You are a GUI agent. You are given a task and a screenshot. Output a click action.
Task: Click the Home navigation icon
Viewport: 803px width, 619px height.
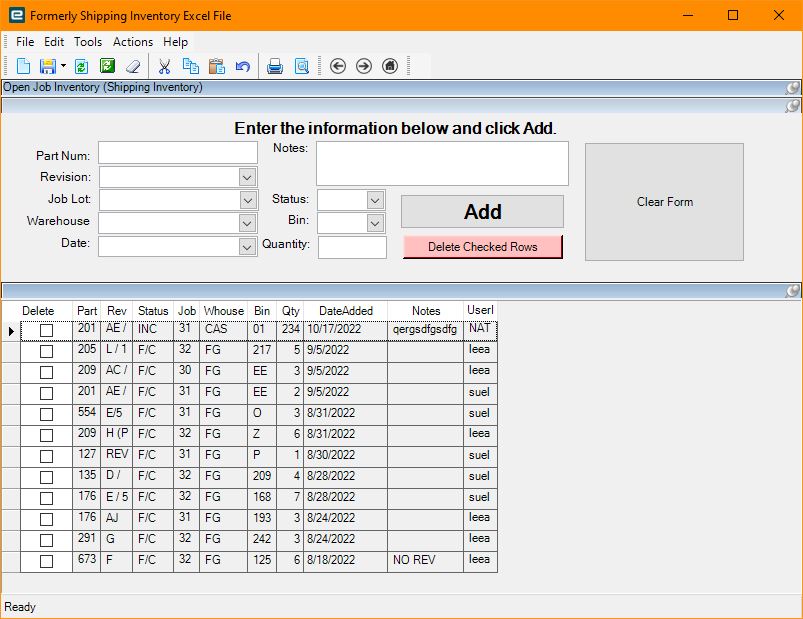pyautogui.click(x=390, y=65)
